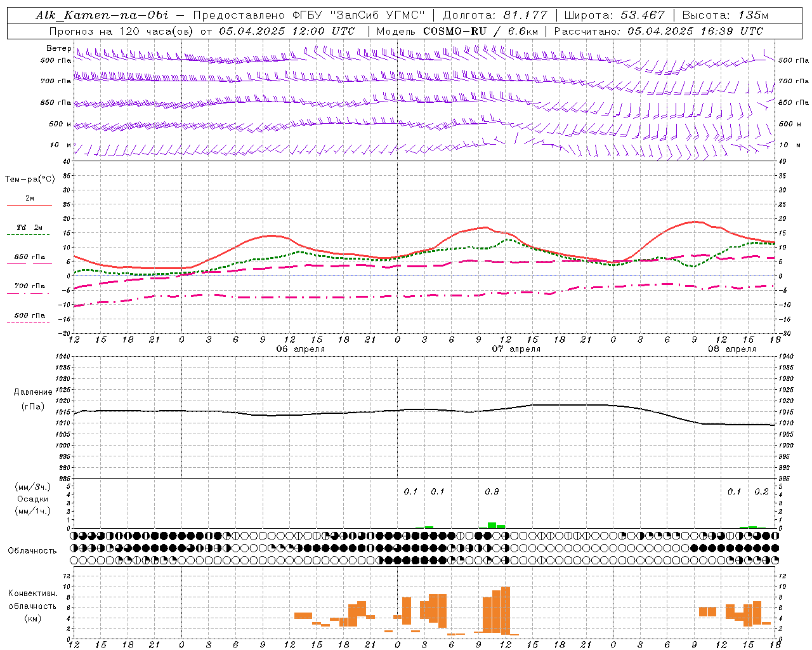Click the '(гПа)' pressure unit label
Screen dimensions: 812x650
[x=32, y=407]
